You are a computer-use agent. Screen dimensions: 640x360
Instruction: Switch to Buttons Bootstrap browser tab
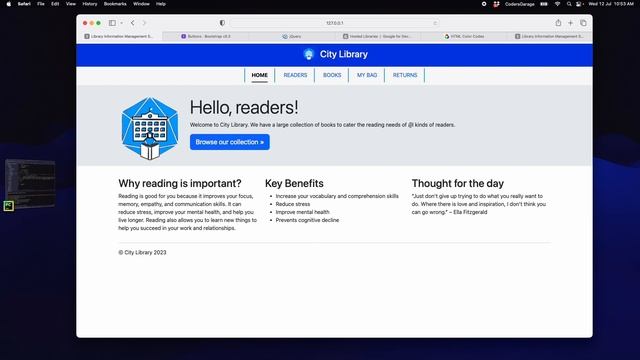(x=206, y=36)
